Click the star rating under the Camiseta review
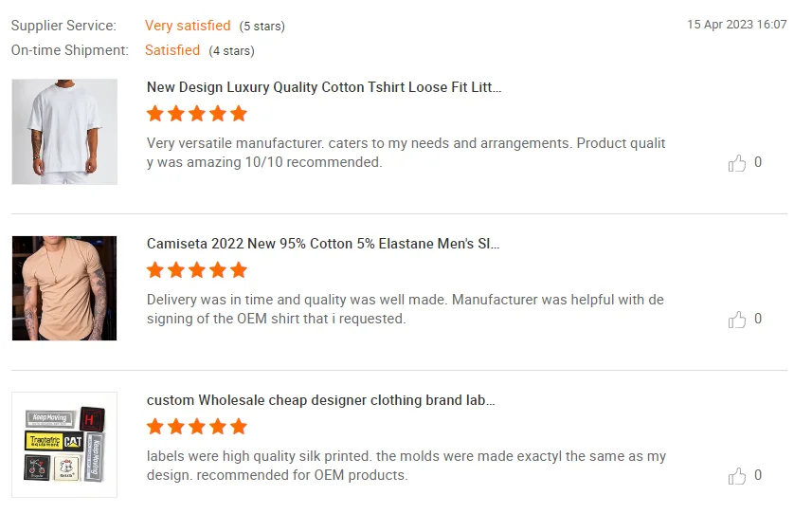The width and height of the screenshot is (812, 532). pyautogui.click(x=197, y=270)
